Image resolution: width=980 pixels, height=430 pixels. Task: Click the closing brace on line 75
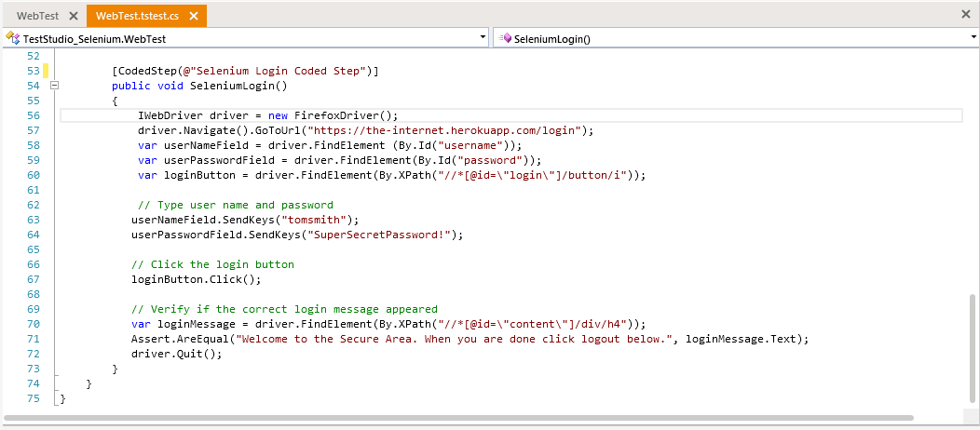click(62, 398)
